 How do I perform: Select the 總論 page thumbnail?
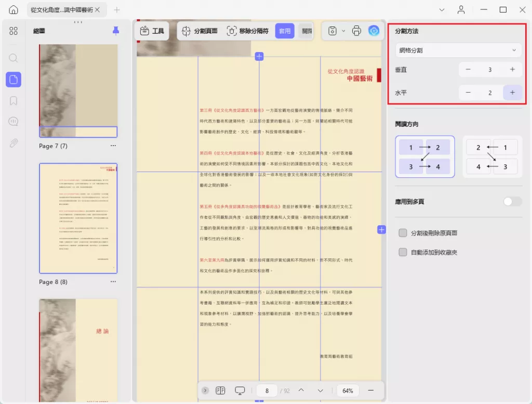(x=78, y=350)
